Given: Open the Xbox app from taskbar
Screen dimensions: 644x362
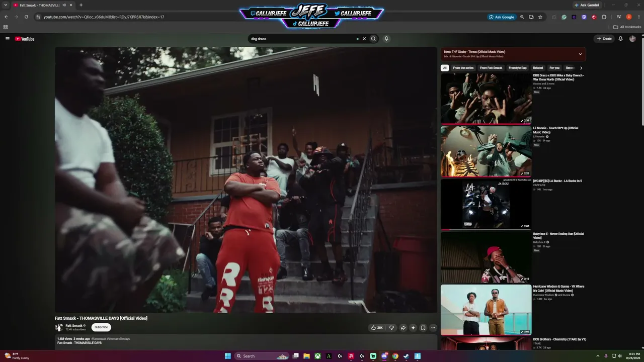Looking at the screenshot, I should 318,356.
